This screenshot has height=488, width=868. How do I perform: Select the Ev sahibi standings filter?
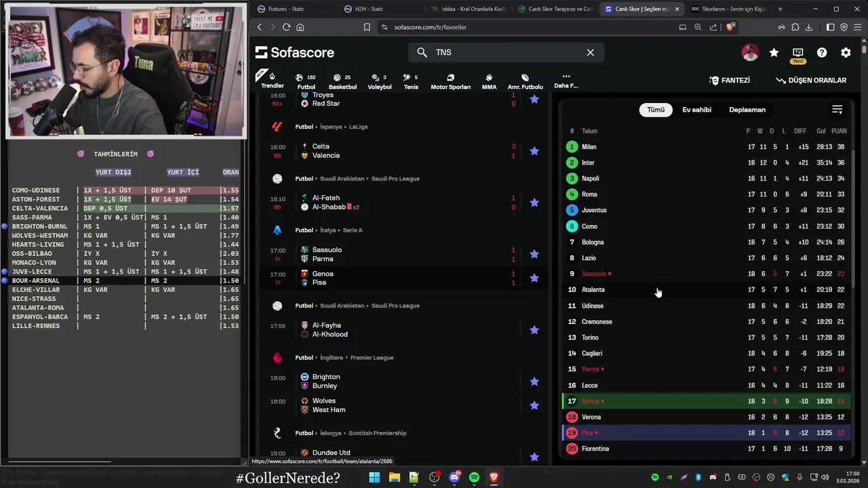[696, 110]
